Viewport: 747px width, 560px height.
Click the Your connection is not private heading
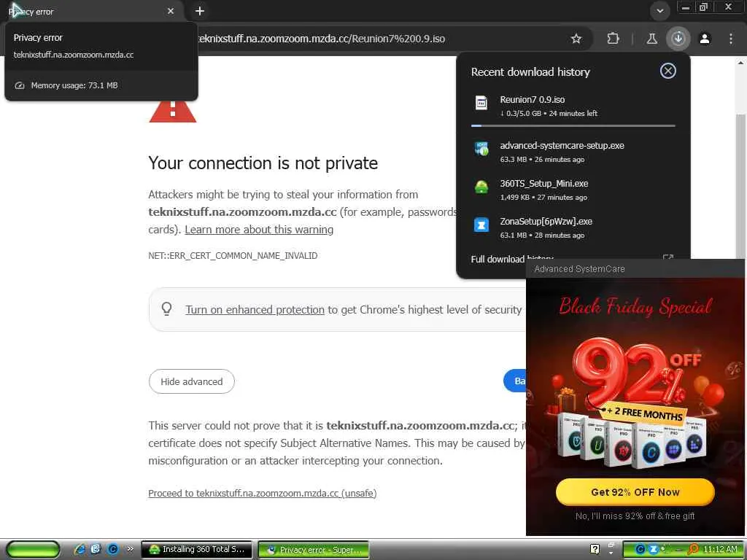(x=263, y=163)
